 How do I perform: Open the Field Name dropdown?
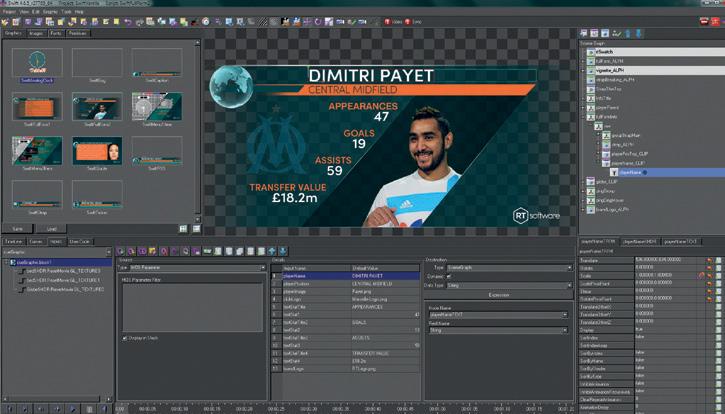tap(498, 330)
